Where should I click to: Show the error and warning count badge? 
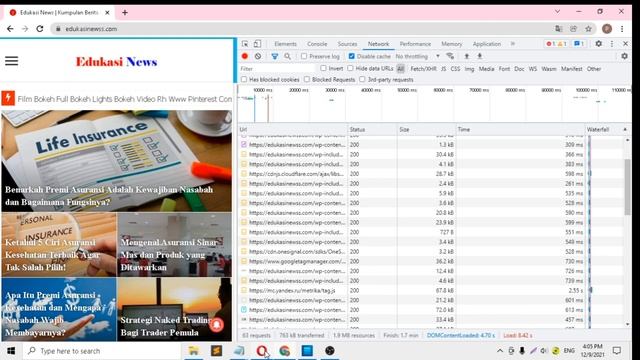click(x=556, y=44)
